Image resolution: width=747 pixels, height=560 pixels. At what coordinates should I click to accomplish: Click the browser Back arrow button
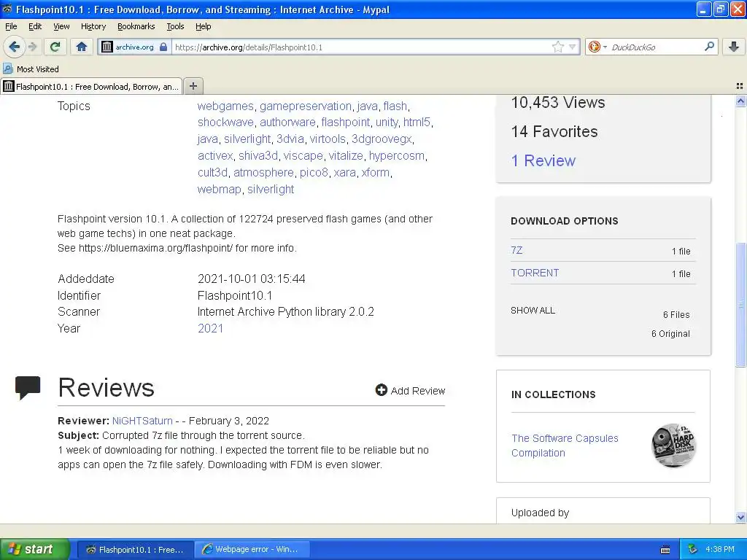coord(15,47)
